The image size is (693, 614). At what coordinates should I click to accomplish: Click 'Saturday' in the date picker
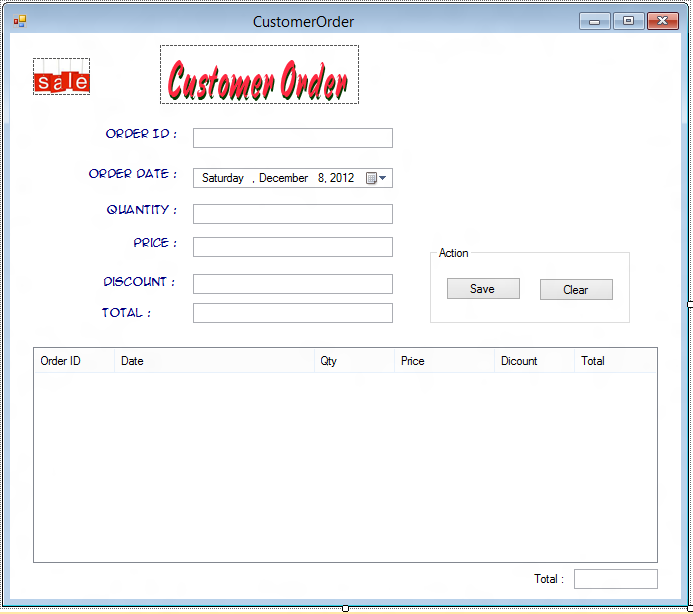(x=223, y=178)
